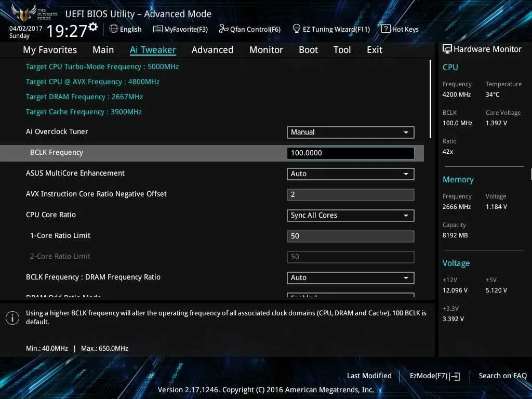The width and height of the screenshot is (532, 399).
Task: Open the Boot menu tab
Action: 308,49
